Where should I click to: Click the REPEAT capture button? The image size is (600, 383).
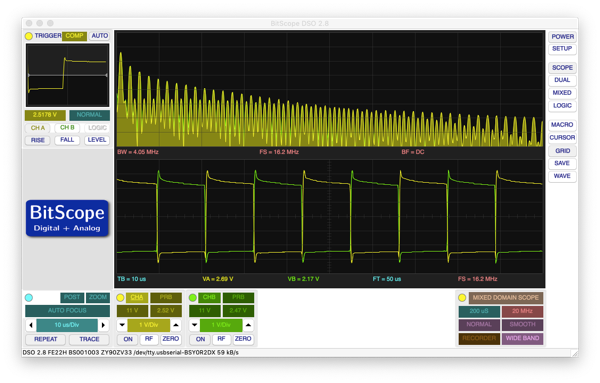(46, 339)
